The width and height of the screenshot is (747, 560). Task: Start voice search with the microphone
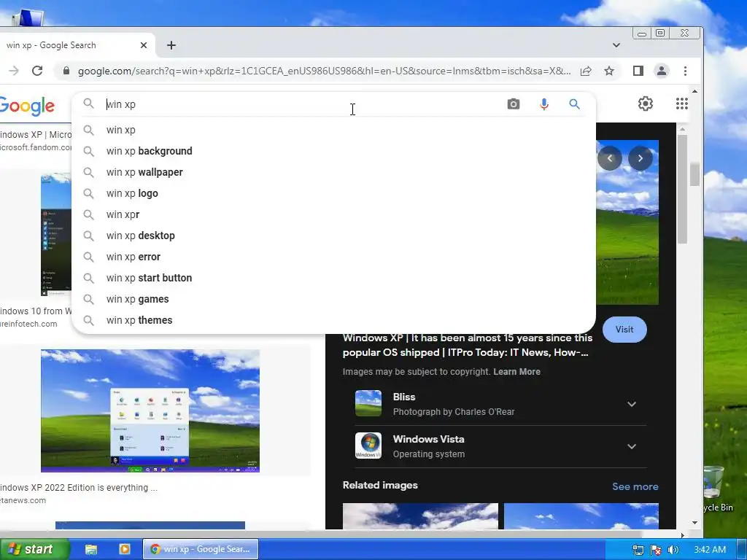(544, 104)
